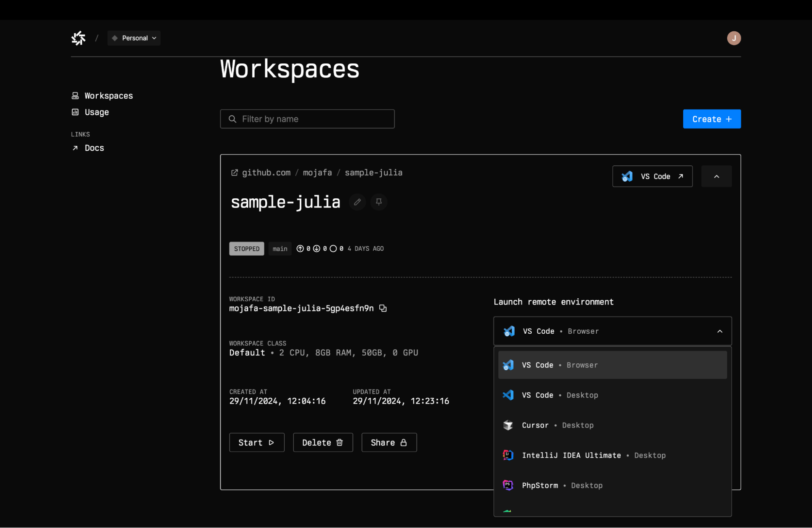Share the workspace
The image size is (812, 528).
(x=389, y=443)
